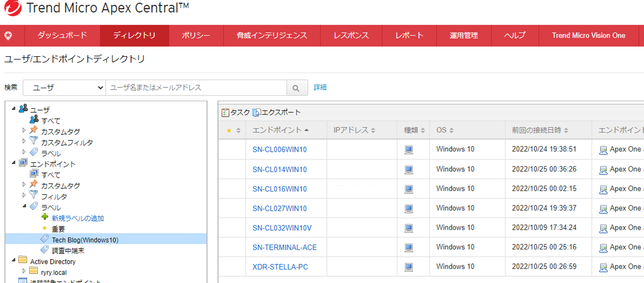
Task: Expand the ryry.local directory node
Action: 24,271
